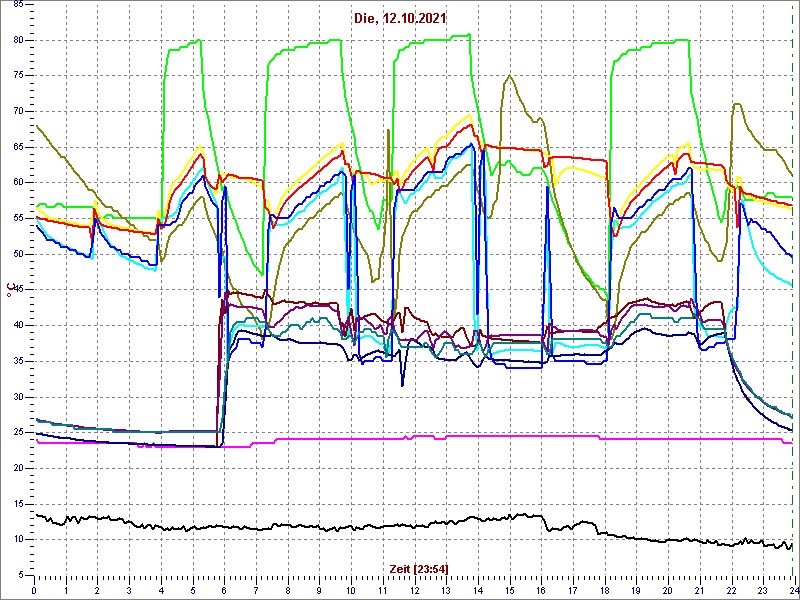Click hour 8 on the time axis
800x600 pixels.
pyautogui.click(x=288, y=590)
